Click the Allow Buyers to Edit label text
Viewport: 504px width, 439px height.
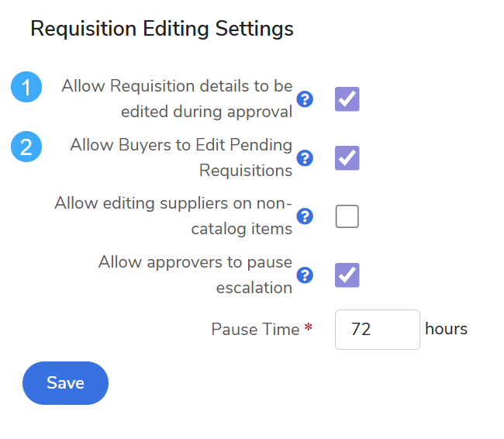[181, 157]
